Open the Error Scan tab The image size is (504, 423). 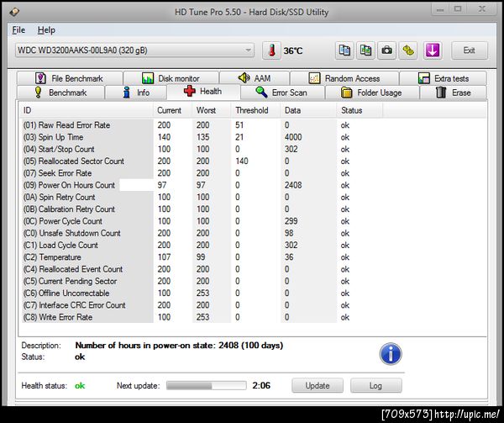point(282,93)
